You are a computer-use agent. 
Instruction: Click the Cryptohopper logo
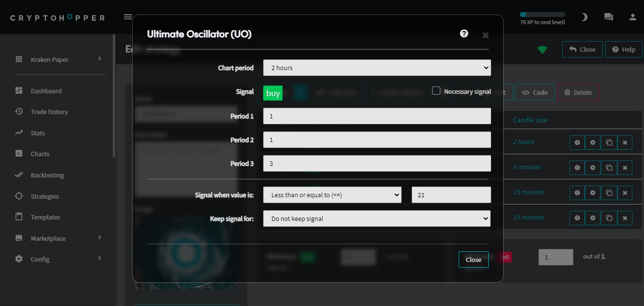tap(58, 17)
